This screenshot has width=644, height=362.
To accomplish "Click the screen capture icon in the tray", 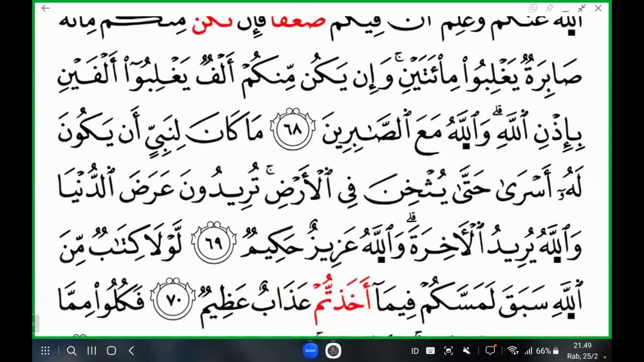I will tap(449, 351).
